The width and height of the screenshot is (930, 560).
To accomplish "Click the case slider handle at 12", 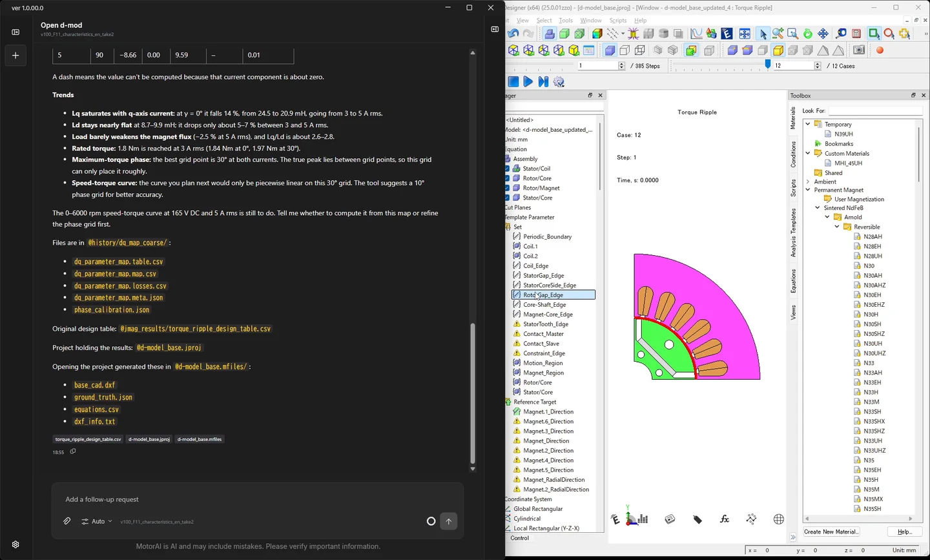I will pyautogui.click(x=768, y=65).
